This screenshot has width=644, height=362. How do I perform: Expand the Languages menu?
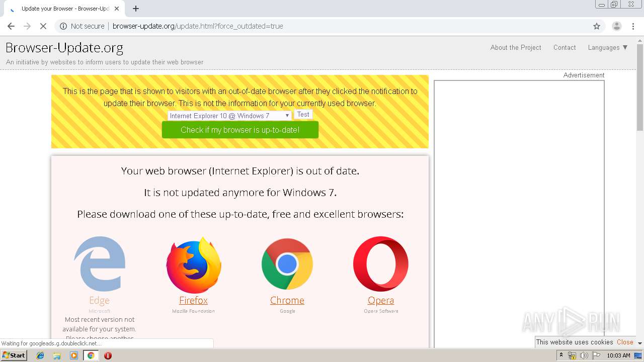coord(608,47)
